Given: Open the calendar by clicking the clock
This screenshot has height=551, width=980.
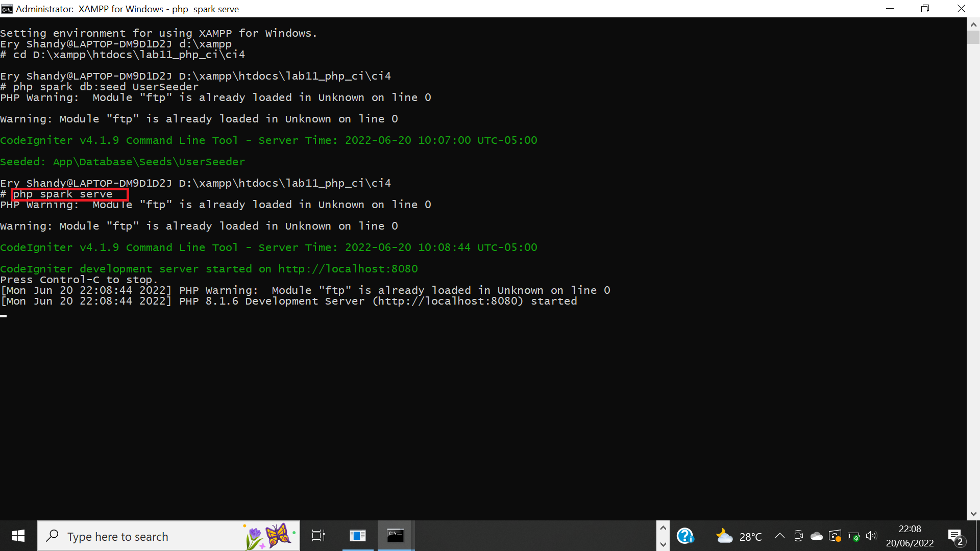Looking at the screenshot, I should (911, 536).
